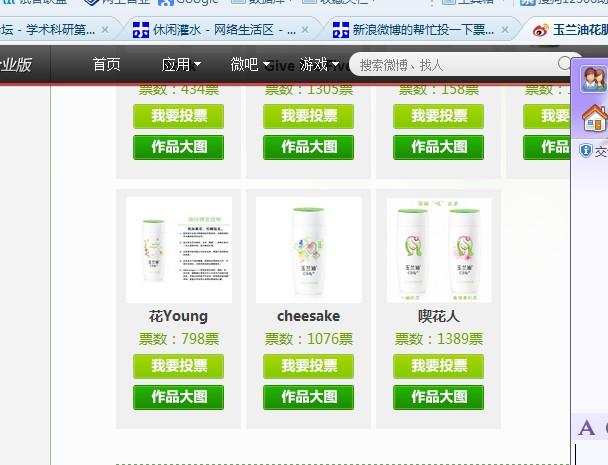
Task: Expand the 微吧 dropdown menu
Action: coord(250,64)
